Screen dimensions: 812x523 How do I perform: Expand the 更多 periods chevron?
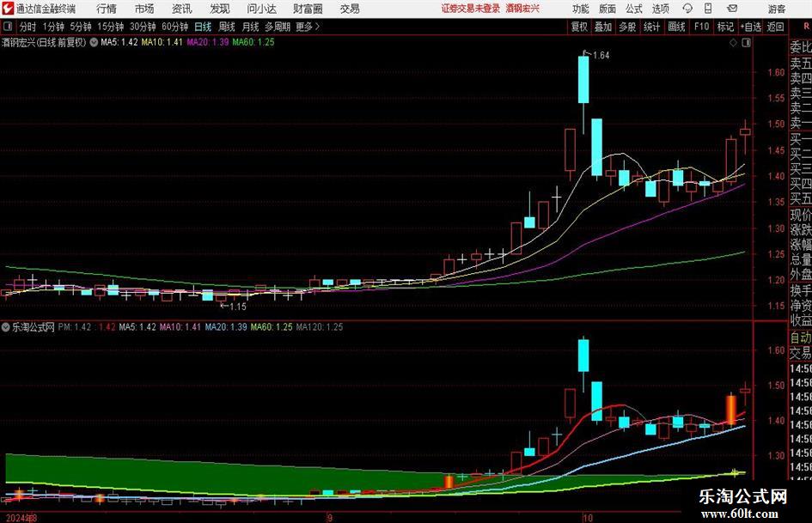coord(317,27)
